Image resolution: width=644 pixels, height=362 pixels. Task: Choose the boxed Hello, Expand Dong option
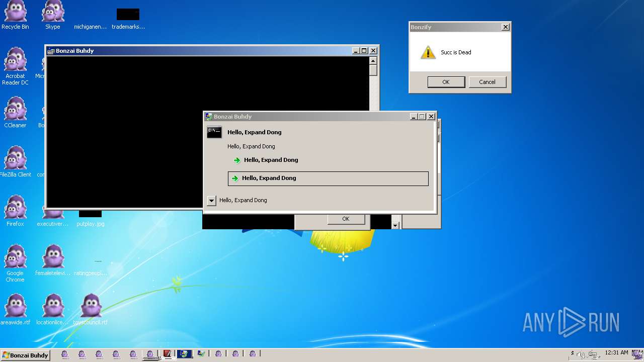point(328,178)
